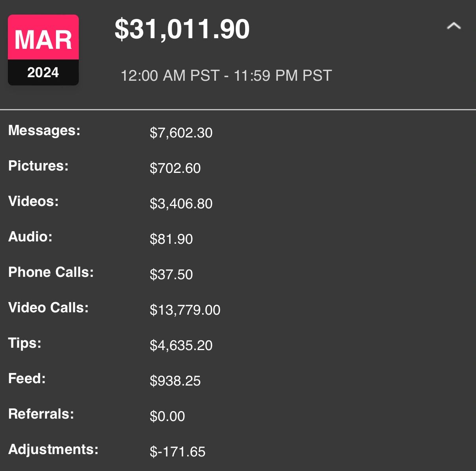
Task: Click the Feed amount $938.25
Action: point(175,381)
